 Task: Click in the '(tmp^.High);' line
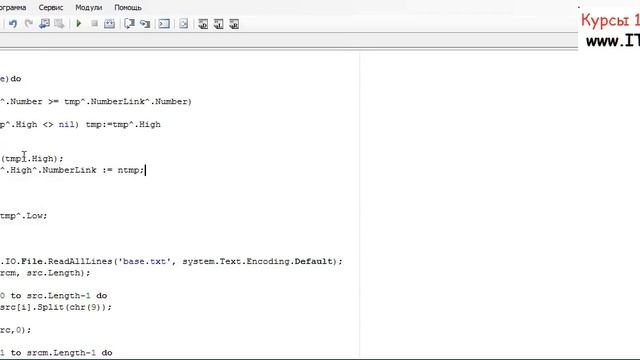[x=32, y=159]
